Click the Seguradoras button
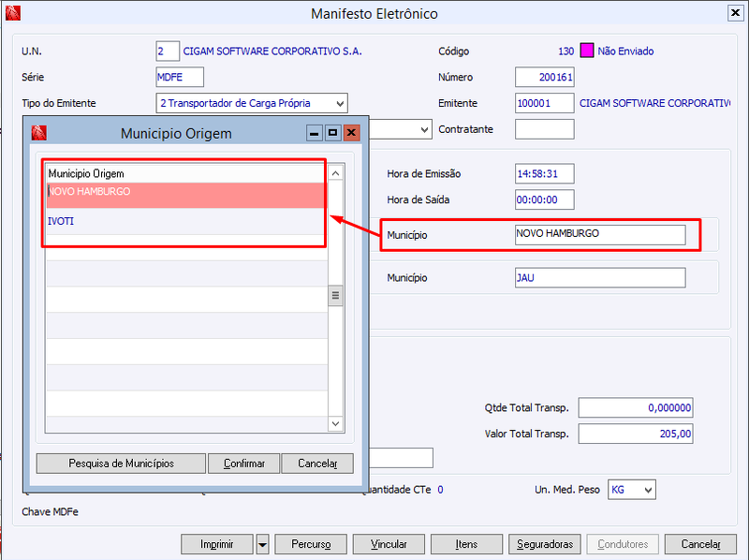Image resolution: width=749 pixels, height=560 pixels. (545, 544)
